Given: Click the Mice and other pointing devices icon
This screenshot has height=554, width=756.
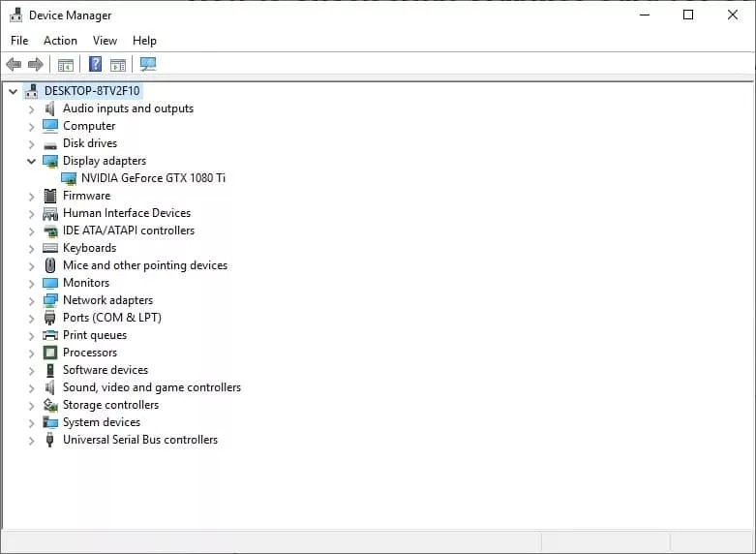Looking at the screenshot, I should coord(50,265).
